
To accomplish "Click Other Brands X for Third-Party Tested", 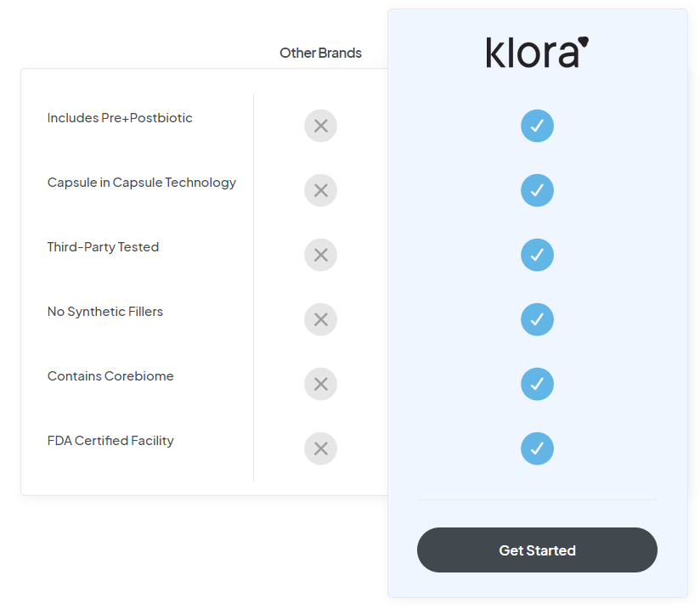I will click(x=320, y=255).
